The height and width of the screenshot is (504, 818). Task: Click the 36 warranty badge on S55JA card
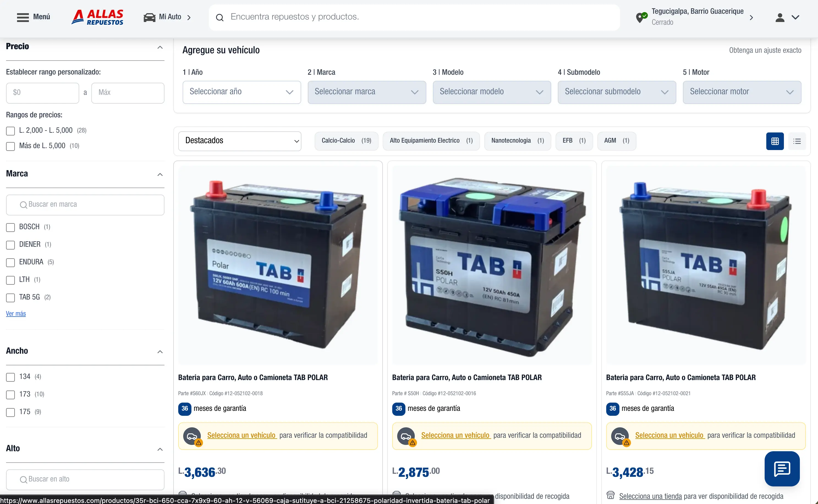point(613,409)
